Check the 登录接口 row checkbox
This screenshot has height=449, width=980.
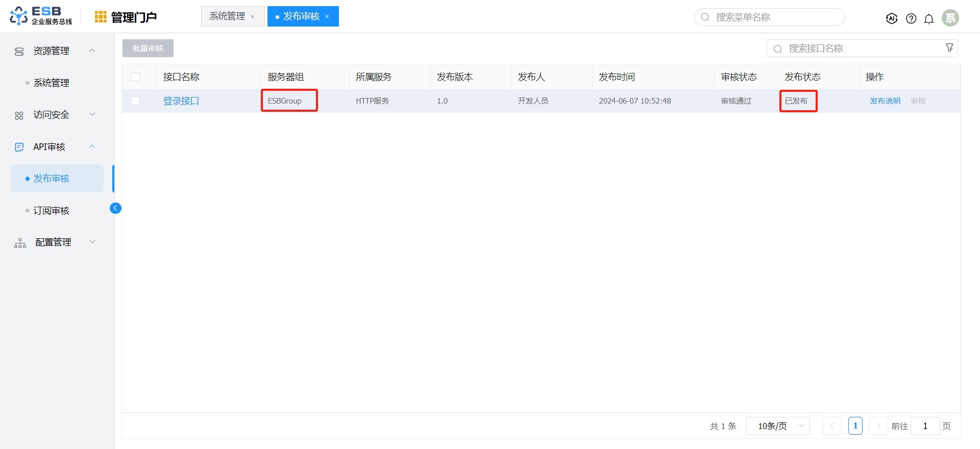pyautogui.click(x=135, y=101)
